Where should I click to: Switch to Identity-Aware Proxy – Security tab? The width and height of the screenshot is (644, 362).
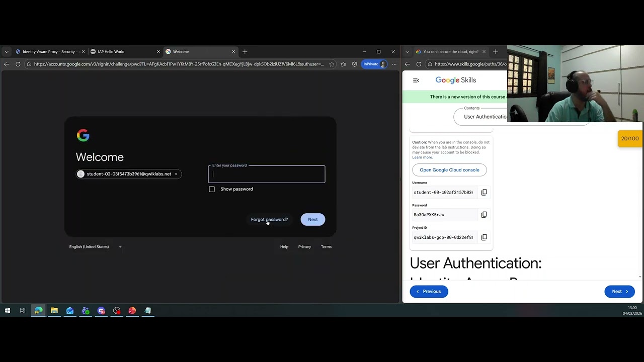[50, 51]
